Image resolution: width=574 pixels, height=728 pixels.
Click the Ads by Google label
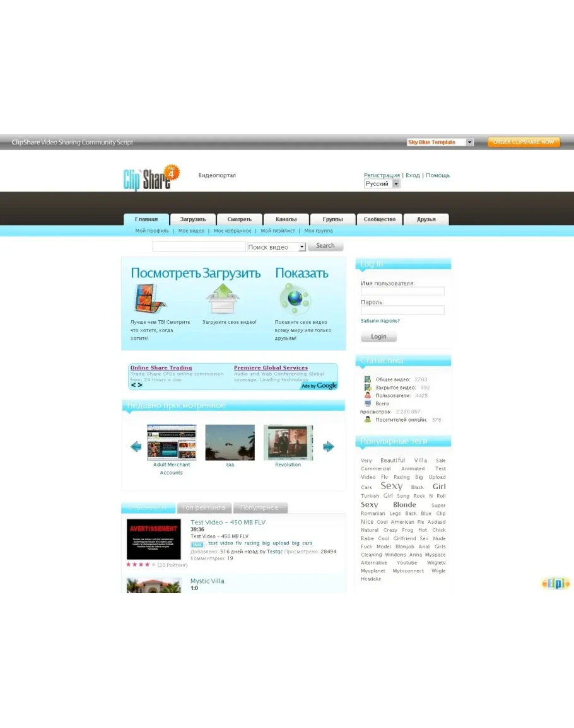319,386
